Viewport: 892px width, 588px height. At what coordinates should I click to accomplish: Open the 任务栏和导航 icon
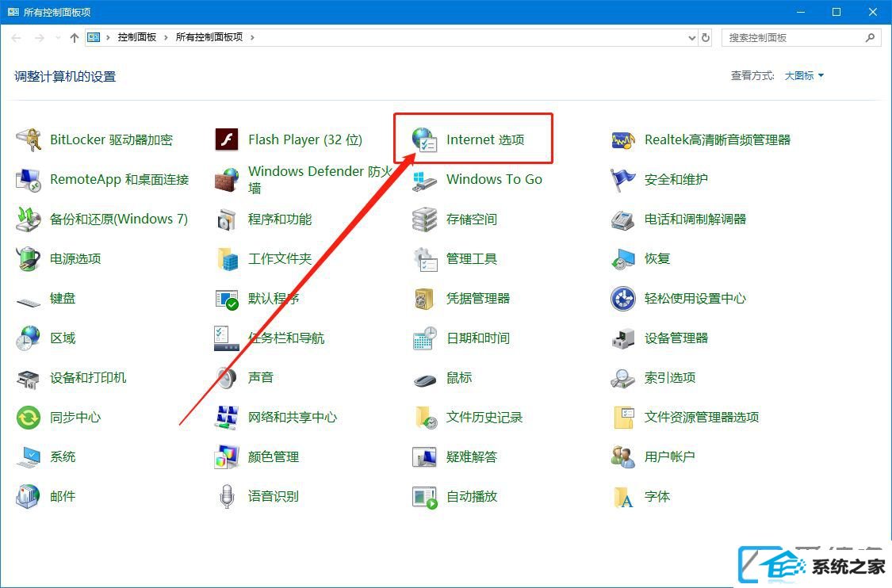pos(227,338)
